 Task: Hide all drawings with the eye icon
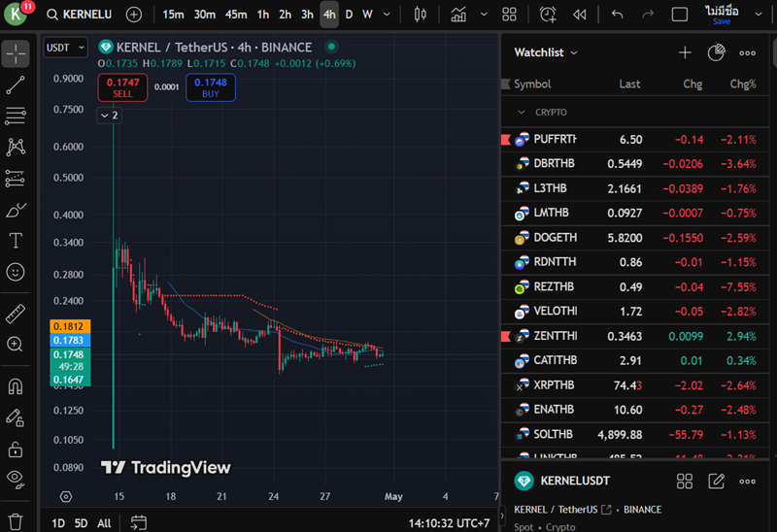[x=16, y=478]
